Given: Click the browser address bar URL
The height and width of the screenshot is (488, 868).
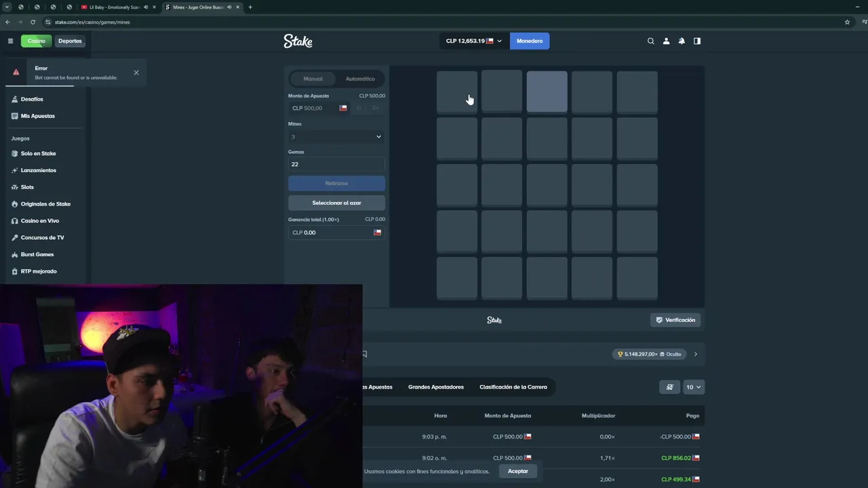Looking at the screenshot, I should click(92, 22).
